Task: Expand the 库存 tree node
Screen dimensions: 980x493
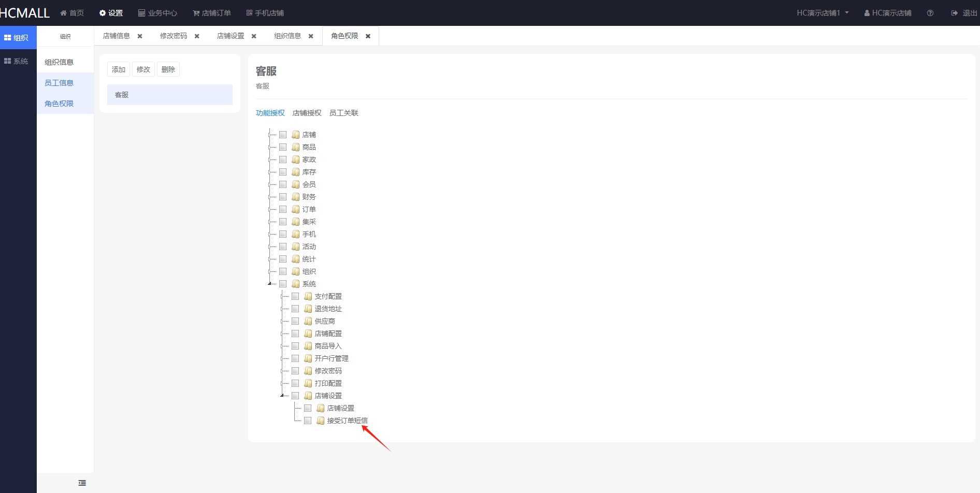Action: 269,172
